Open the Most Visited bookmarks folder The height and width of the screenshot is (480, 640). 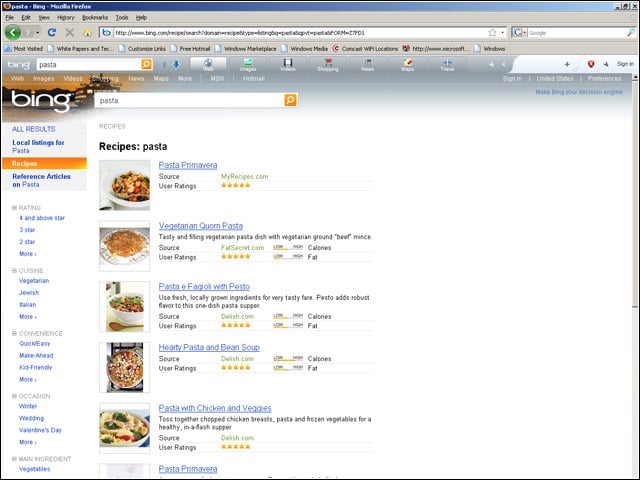tap(24, 49)
